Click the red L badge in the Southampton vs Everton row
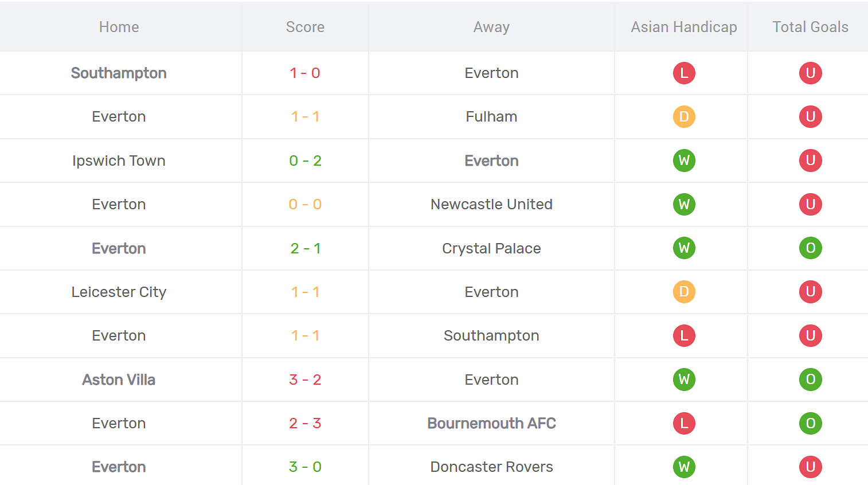The width and height of the screenshot is (868, 485). 684,73
